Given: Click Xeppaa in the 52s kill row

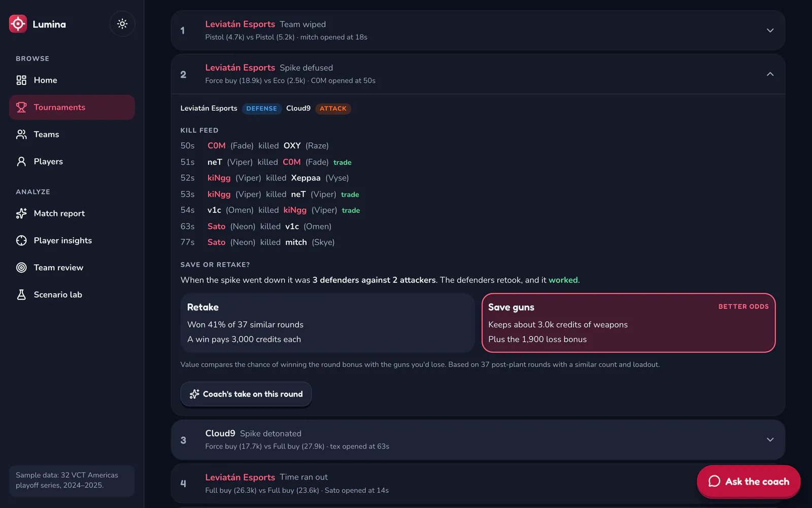Looking at the screenshot, I should coord(306,178).
